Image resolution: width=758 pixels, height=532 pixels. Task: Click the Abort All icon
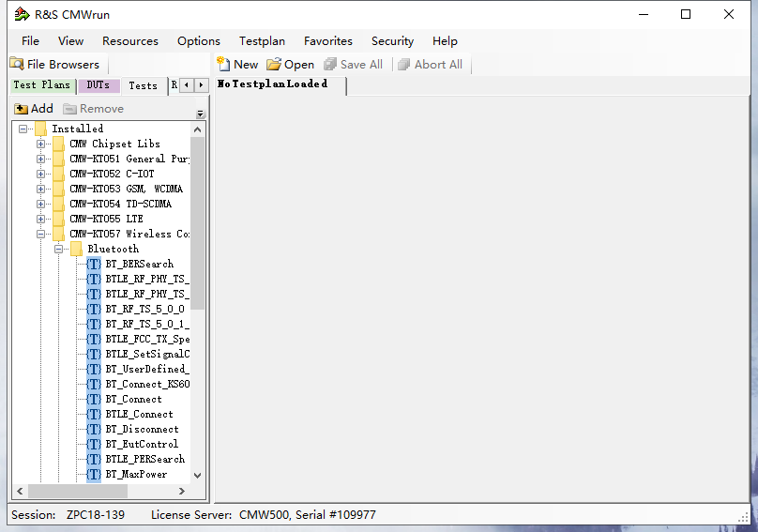[403, 64]
